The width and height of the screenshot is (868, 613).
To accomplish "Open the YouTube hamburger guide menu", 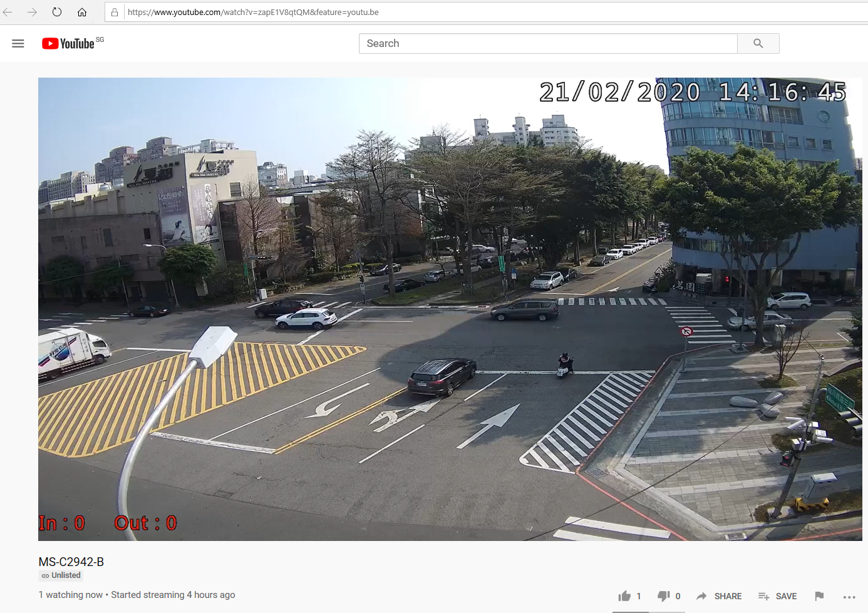I will (x=18, y=43).
